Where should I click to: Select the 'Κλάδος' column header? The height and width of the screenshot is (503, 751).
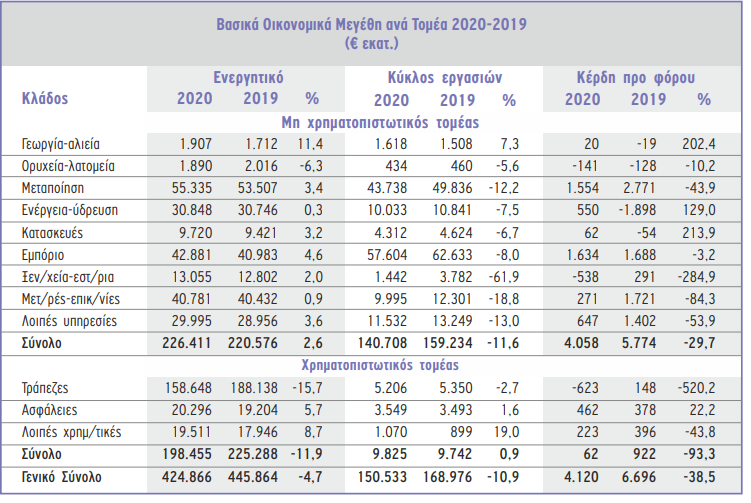tap(45, 100)
